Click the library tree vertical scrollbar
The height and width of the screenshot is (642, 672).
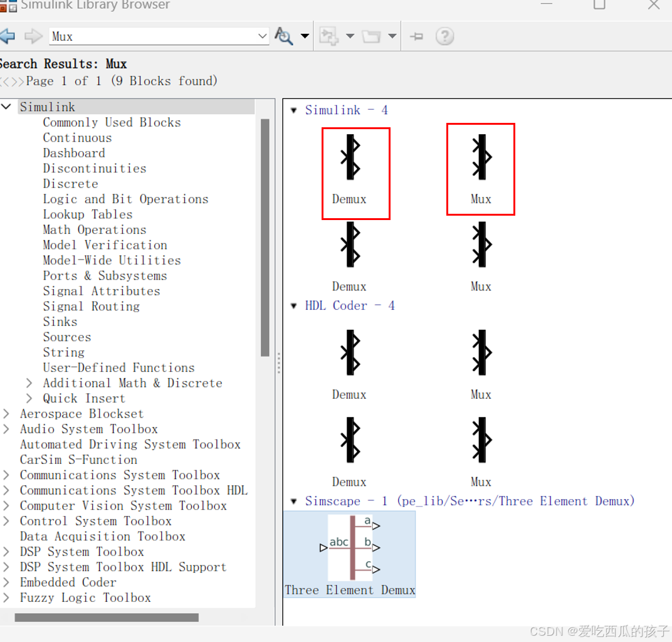(265, 238)
